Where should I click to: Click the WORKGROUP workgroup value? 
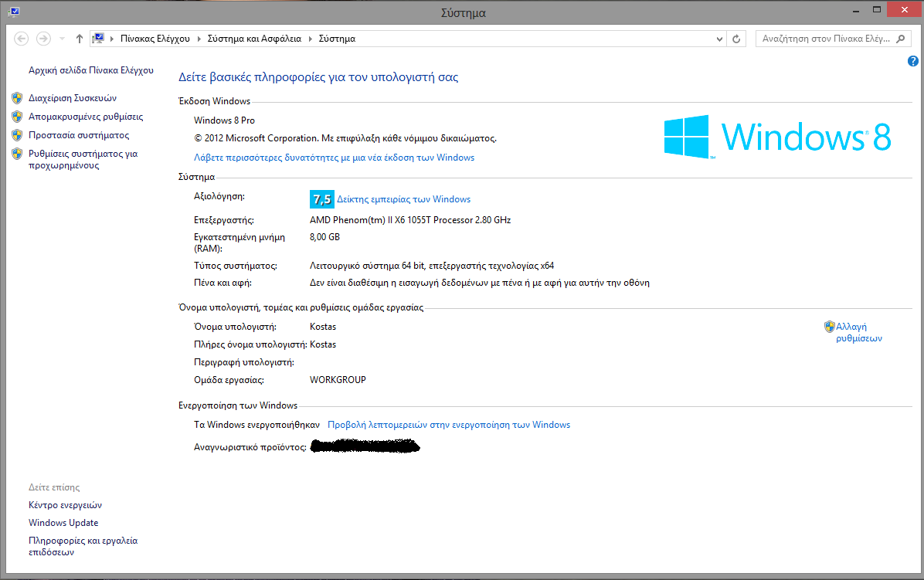tap(338, 381)
